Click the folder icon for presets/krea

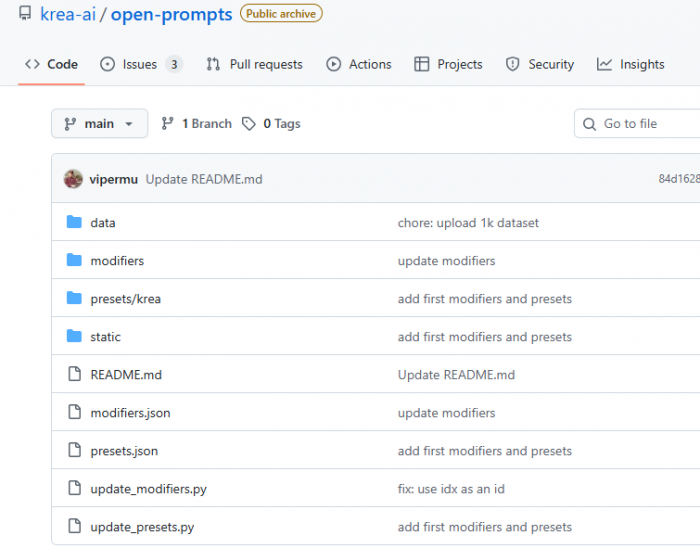74,298
